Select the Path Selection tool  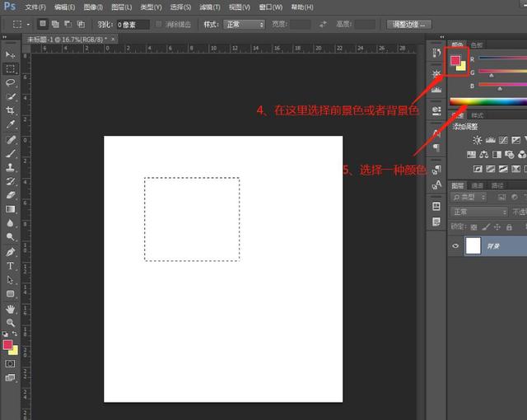click(x=10, y=280)
